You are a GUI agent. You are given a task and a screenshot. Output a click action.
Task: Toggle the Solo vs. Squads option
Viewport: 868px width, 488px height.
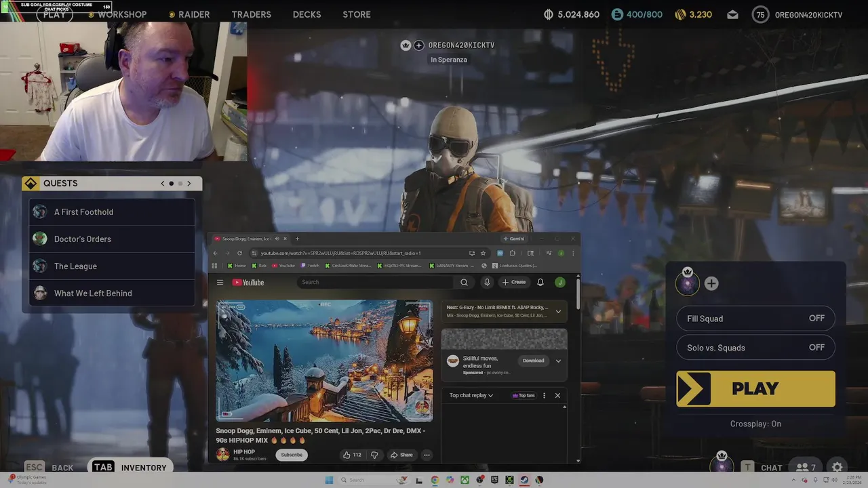755,348
